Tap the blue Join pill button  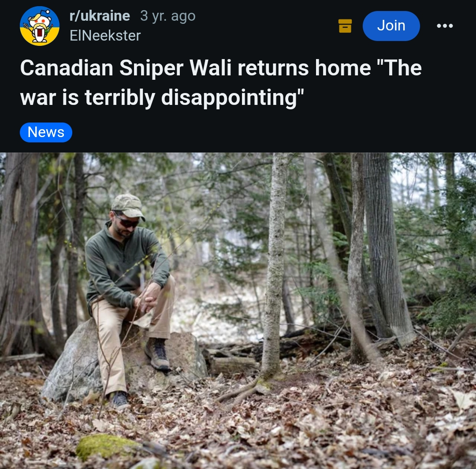(391, 26)
